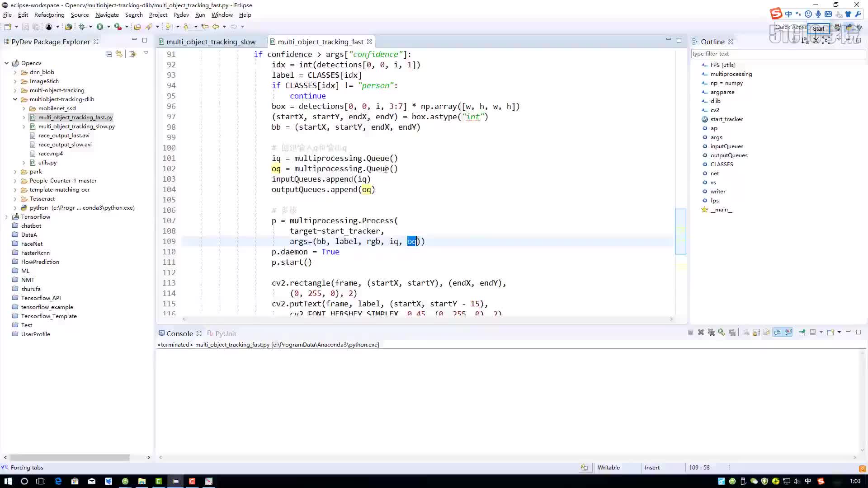Select __main__ entry in Outline
868x488 pixels.
(x=721, y=210)
